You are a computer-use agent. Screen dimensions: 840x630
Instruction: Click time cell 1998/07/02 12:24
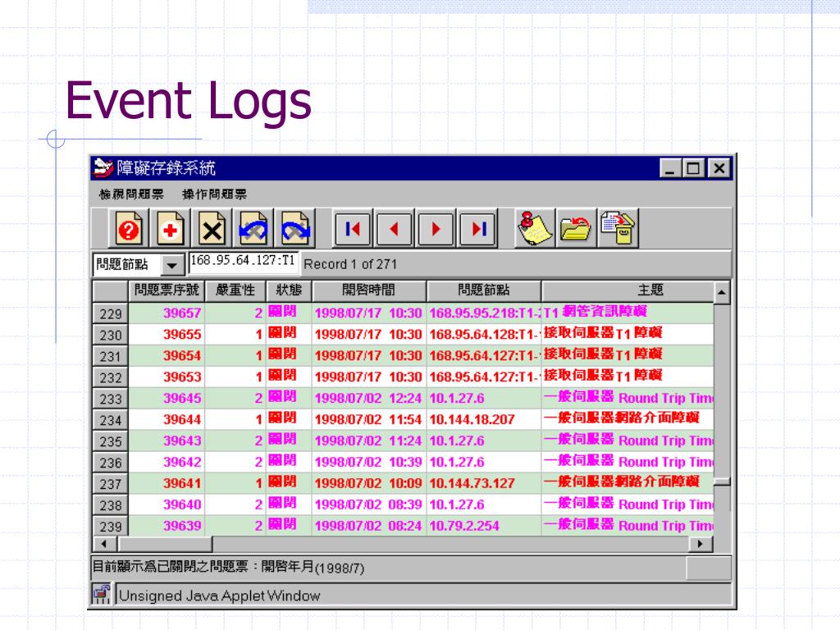point(368,399)
